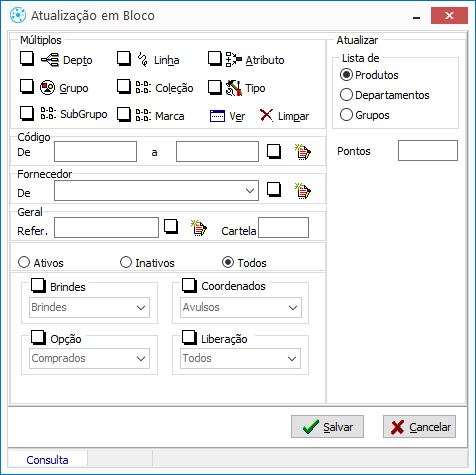
Task: Click the Fornecedor row list icon
Action: point(303,191)
